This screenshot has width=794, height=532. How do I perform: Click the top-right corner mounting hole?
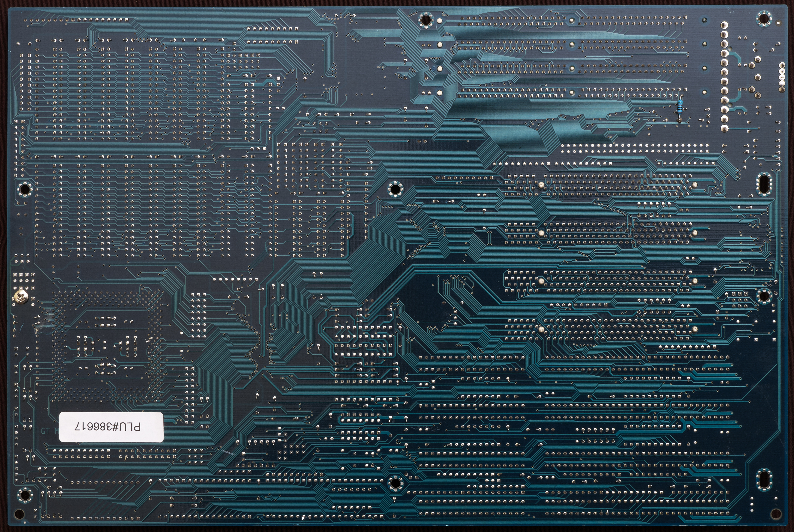[x=764, y=19]
